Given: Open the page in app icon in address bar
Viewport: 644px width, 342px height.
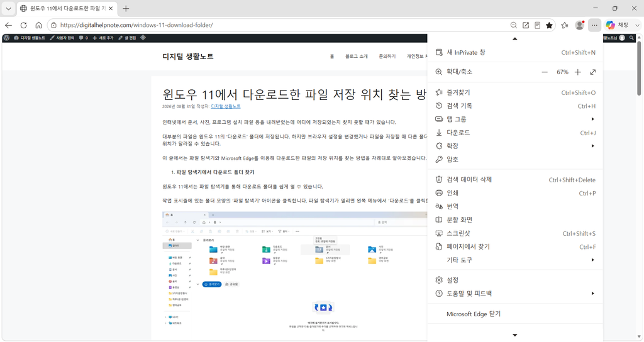Looking at the screenshot, I should (x=525, y=25).
